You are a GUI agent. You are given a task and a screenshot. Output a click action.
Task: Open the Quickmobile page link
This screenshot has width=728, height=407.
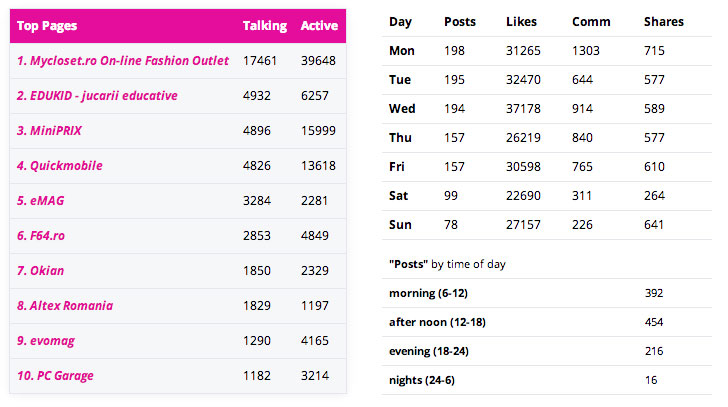click(59, 166)
